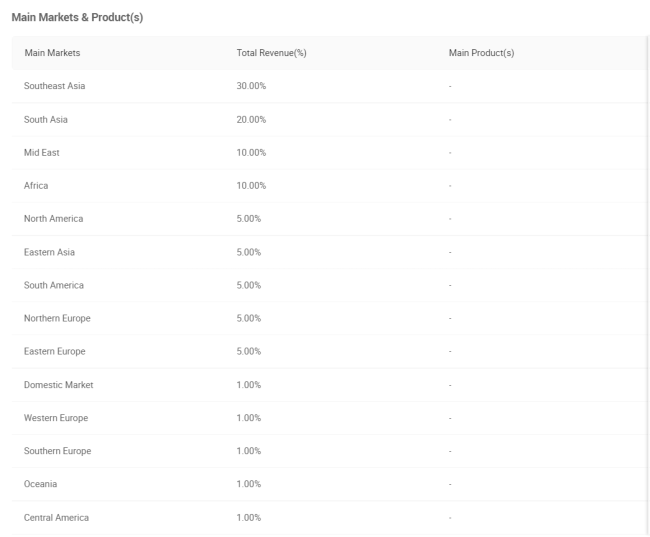The image size is (650, 537).
Task: Select the Southern Europe row label
Action: [x=58, y=451]
